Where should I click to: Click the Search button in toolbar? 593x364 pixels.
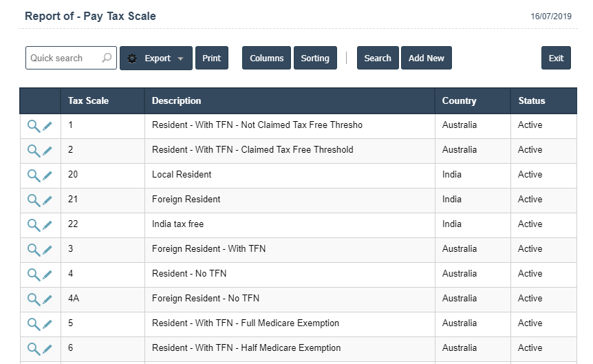point(377,58)
